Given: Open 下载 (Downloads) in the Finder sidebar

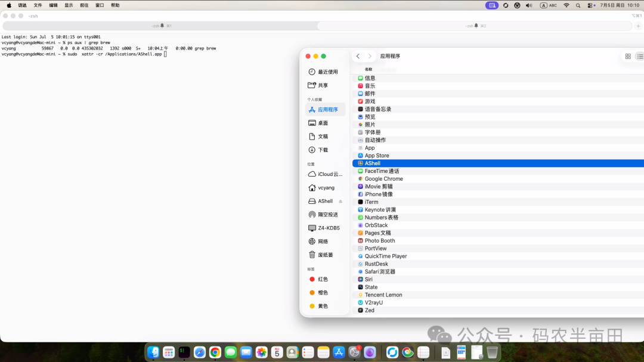Looking at the screenshot, I should point(318,150).
